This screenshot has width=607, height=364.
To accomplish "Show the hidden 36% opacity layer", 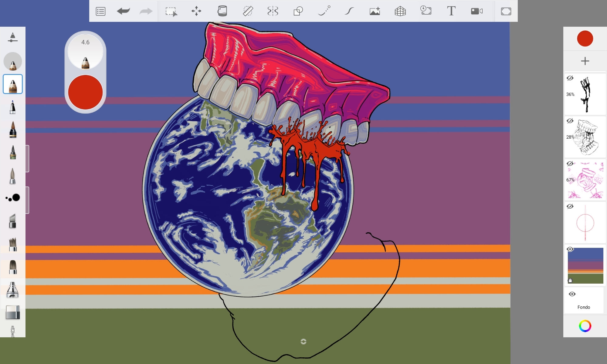I will pos(570,78).
